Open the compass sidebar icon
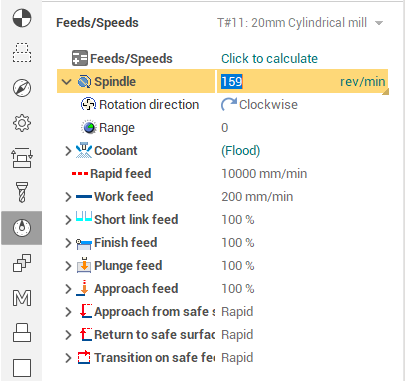 click(22, 88)
